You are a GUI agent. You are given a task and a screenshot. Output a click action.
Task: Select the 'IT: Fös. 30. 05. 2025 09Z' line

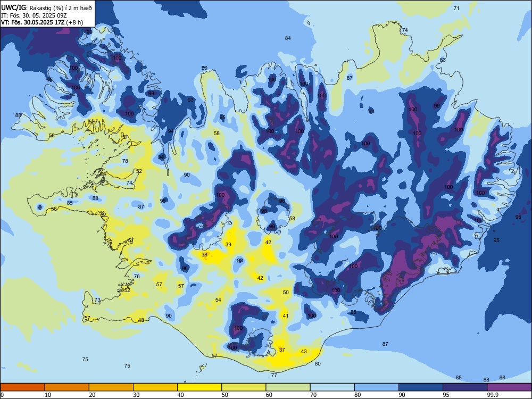34,15
